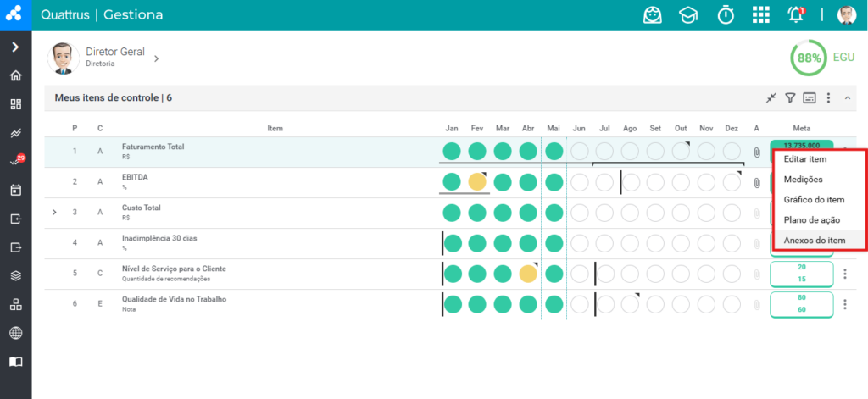Click the 20 / 15 Meta box
Screen dimensions: 868x399
coord(802,274)
